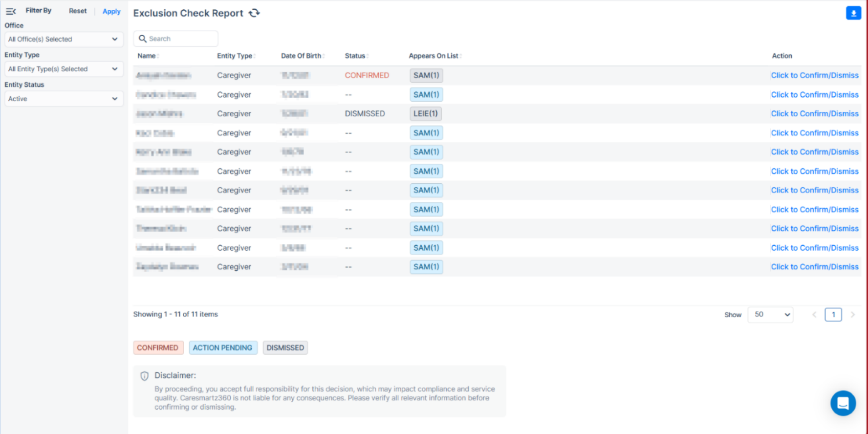Go to the next page arrow

coord(853,314)
